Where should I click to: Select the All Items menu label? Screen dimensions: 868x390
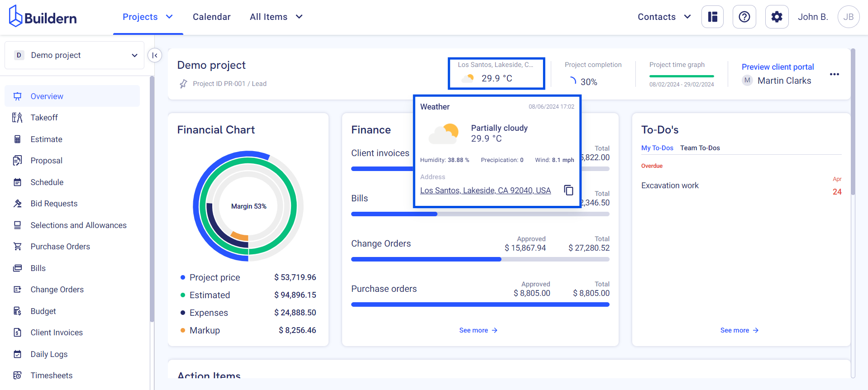269,17
